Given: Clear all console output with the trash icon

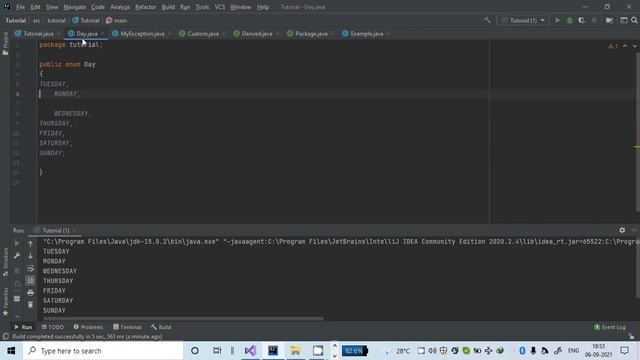Looking at the screenshot, I should point(30,304).
